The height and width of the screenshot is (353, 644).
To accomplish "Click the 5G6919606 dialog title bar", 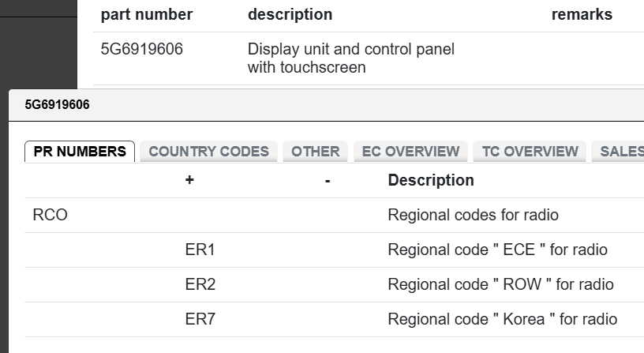I will pos(57,105).
